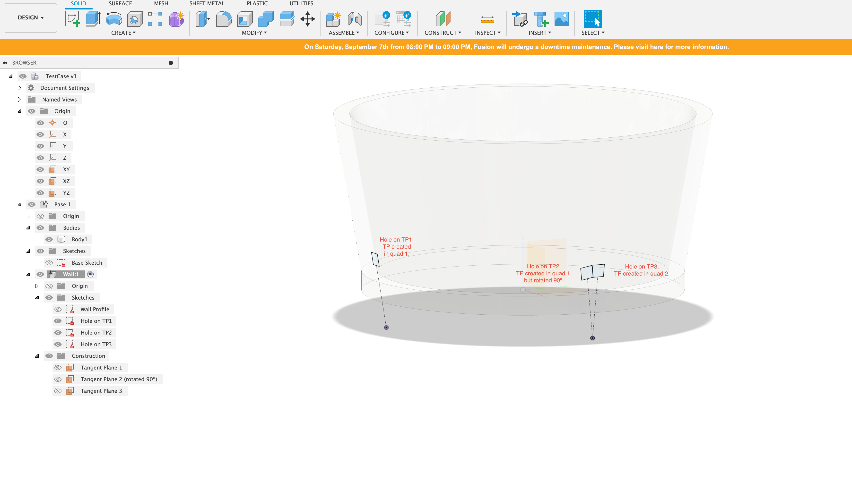Switch to the MESH tab
The width and height of the screenshot is (852, 504).
(161, 3)
